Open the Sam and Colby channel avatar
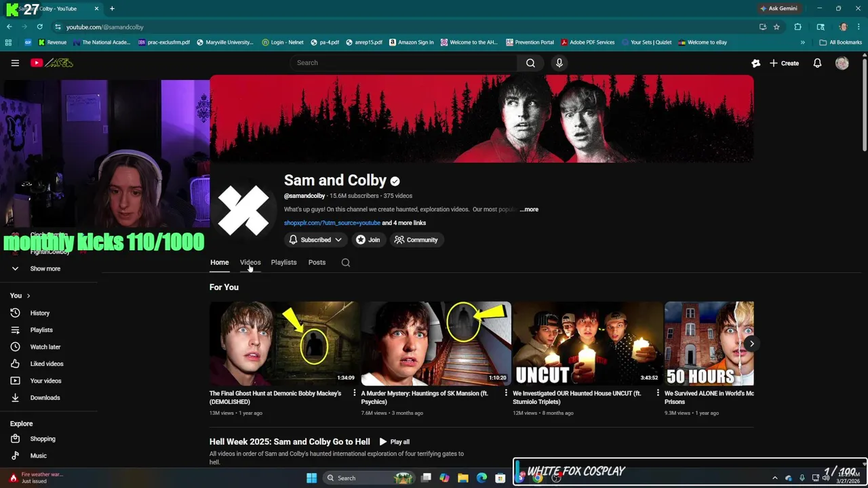The width and height of the screenshot is (868, 488). tap(243, 209)
